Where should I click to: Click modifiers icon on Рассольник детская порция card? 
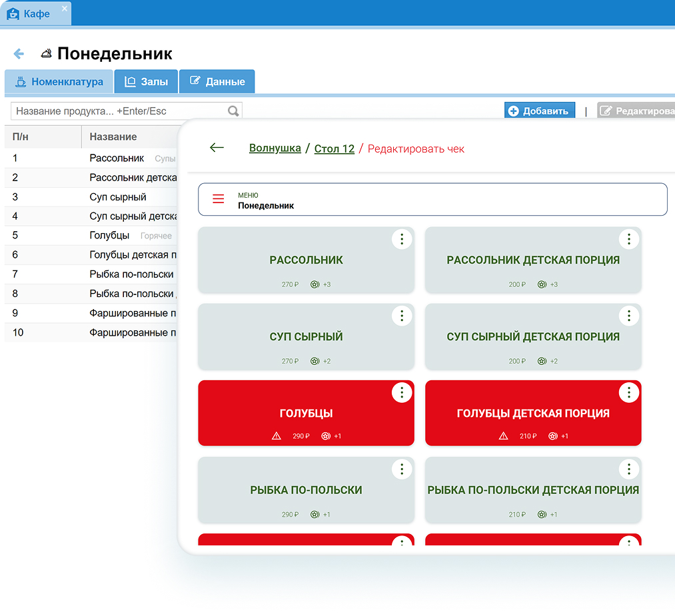(x=542, y=284)
